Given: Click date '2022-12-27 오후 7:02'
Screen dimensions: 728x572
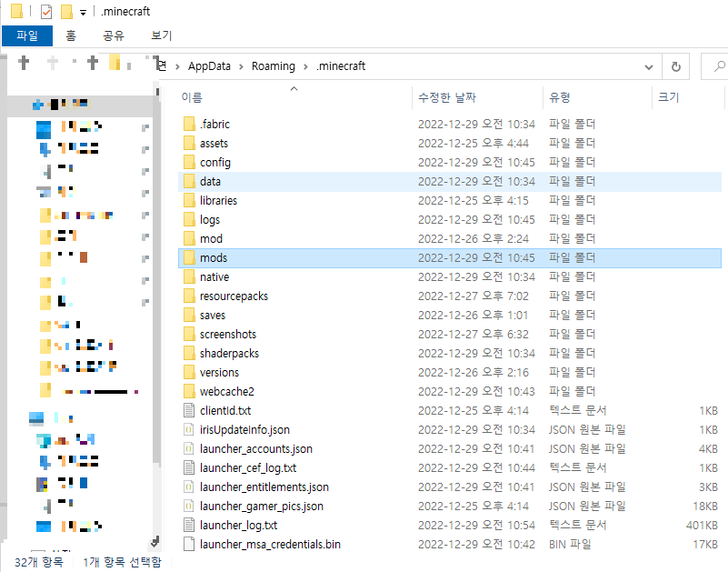Looking at the screenshot, I should pos(474,296).
